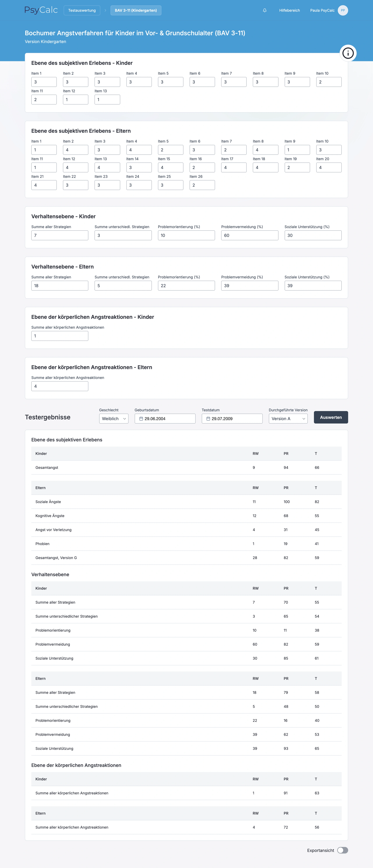This screenshot has height=868, width=373.
Task: Open the Geschlecht dropdown showing Weiblich
Action: pyautogui.click(x=114, y=419)
